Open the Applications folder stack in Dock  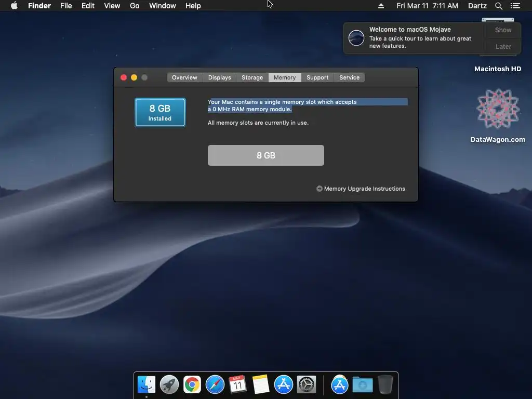(x=340, y=385)
